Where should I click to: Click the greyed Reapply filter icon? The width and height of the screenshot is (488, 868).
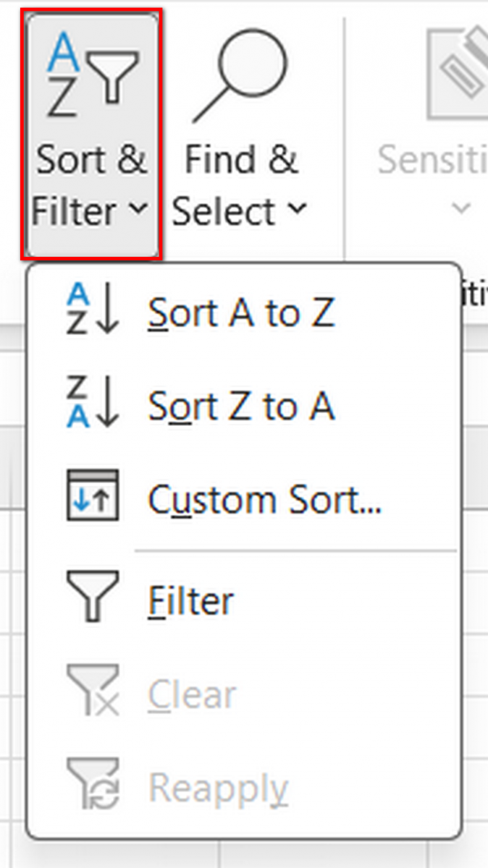(x=92, y=783)
